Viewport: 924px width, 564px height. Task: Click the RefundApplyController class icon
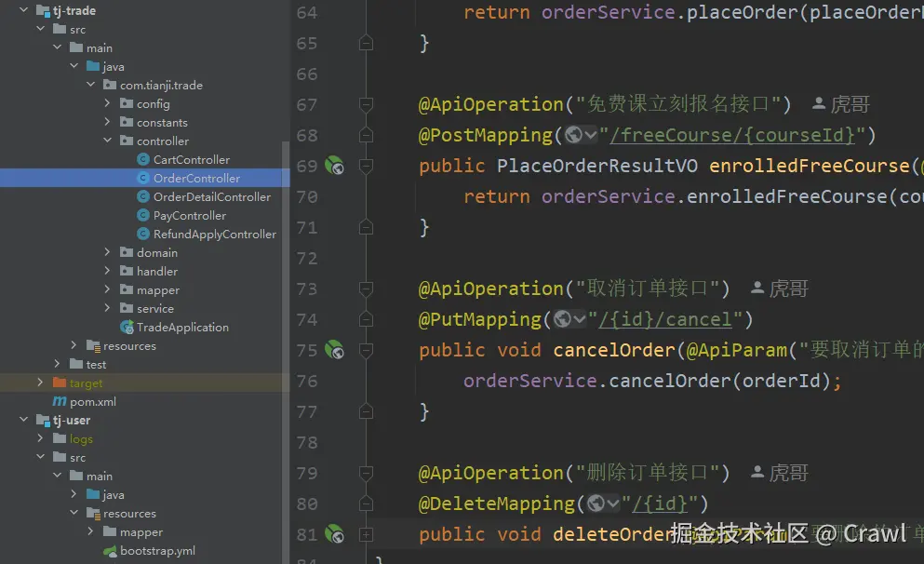tap(142, 234)
